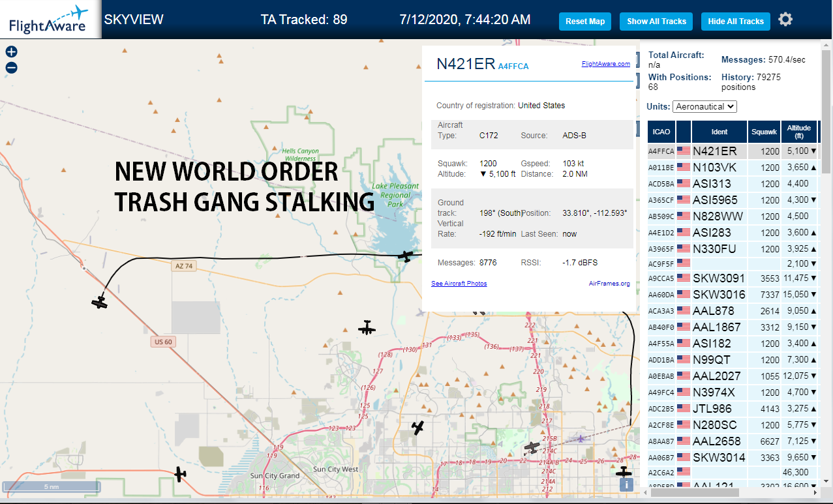833x504 pixels.
Task: Open the Units dropdown
Action: [x=704, y=106]
